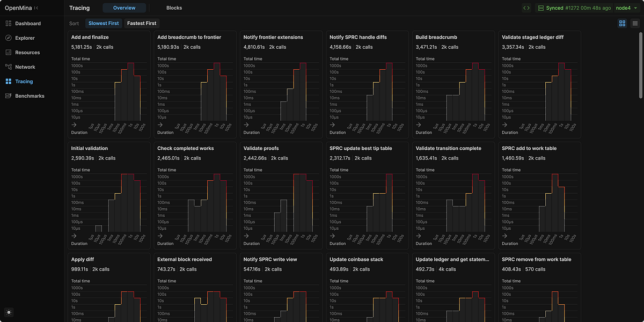
Task: Expand the Add and finalize duration axis
Action: (x=75, y=126)
